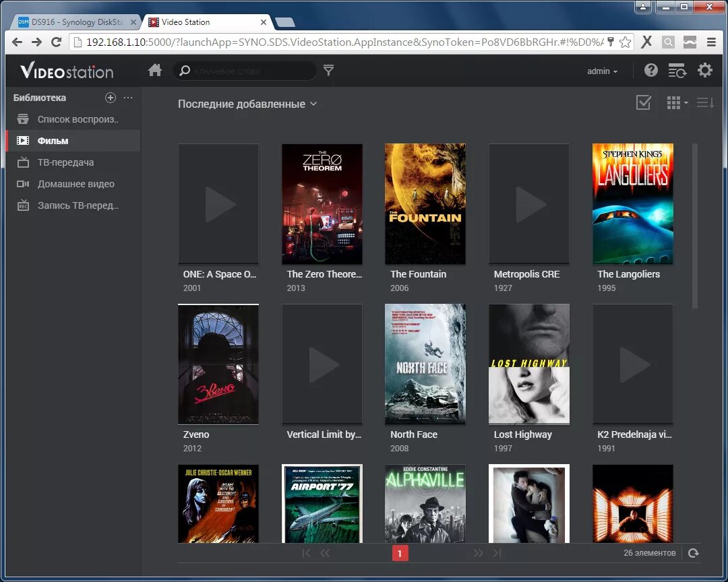The image size is (728, 582).
Task: Bookmark this page with star icon
Action: click(626, 42)
